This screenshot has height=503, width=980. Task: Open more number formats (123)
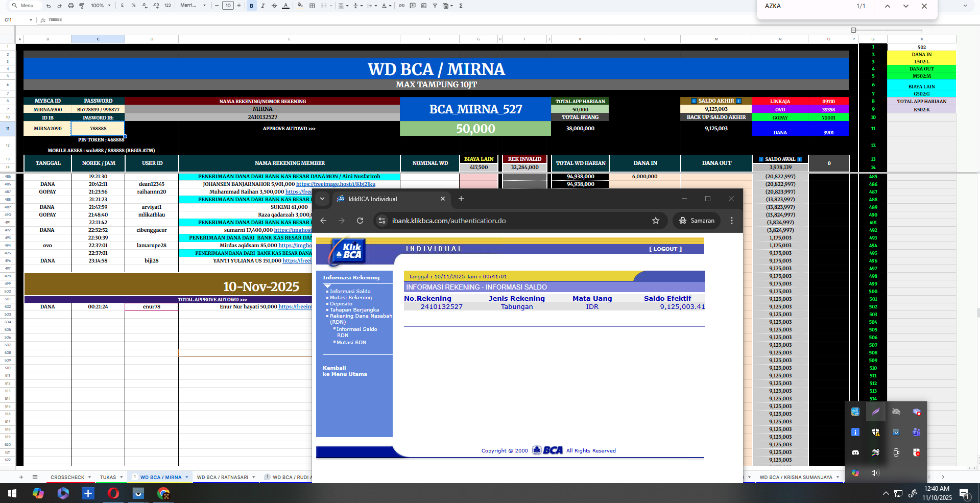click(x=168, y=6)
